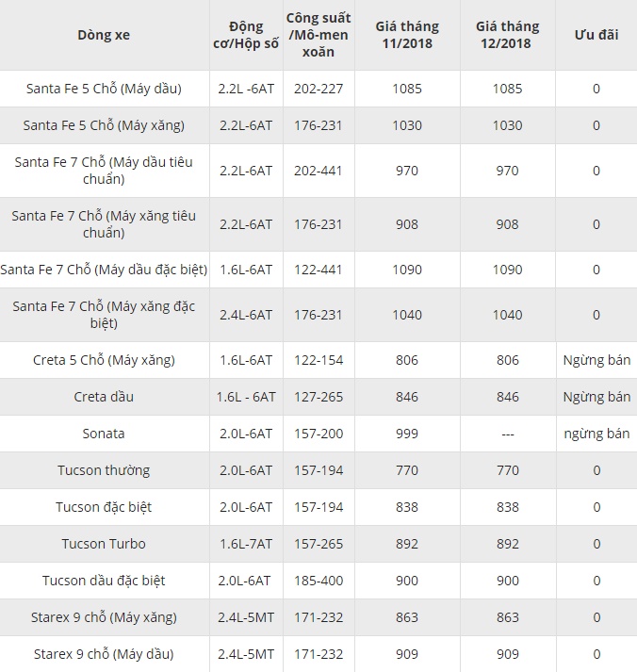637x672 pixels.
Task: Click the "Sonata" model name
Action: click(x=104, y=434)
